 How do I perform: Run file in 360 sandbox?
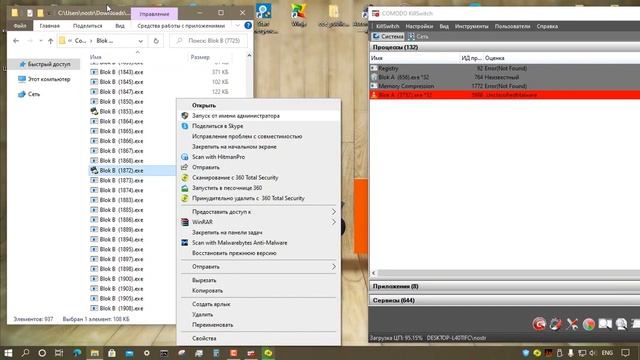227,188
